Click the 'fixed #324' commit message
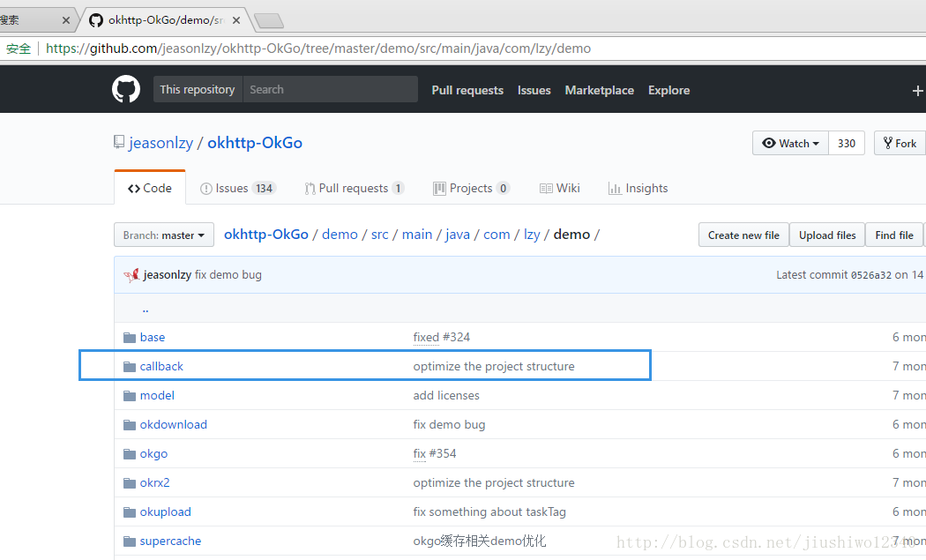926x560 pixels. (x=442, y=337)
